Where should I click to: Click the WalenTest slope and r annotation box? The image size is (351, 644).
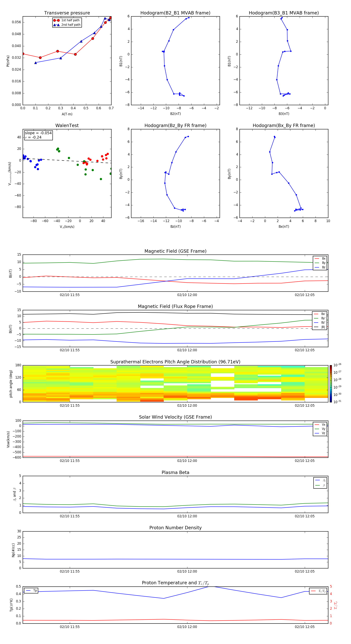point(38,135)
